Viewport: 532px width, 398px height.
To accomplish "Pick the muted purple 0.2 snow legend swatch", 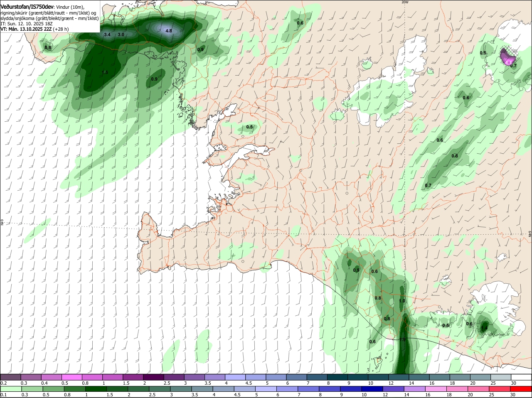I will tap(11, 377).
